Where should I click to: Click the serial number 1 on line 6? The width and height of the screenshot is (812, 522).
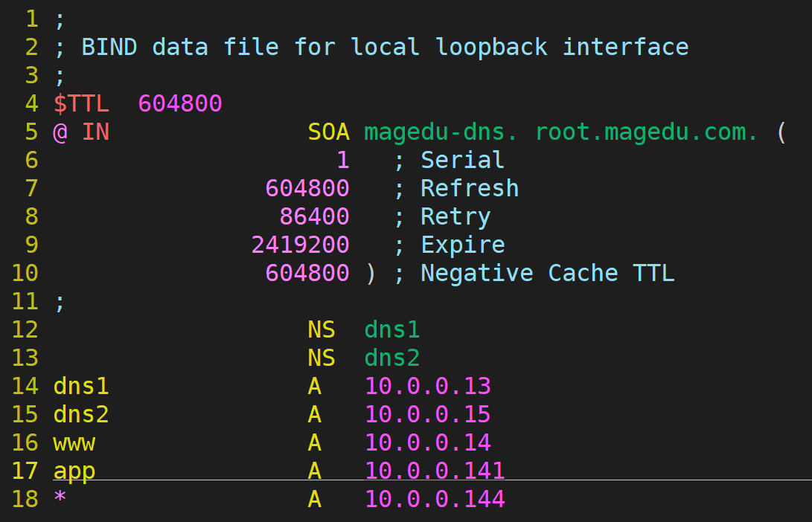pyautogui.click(x=343, y=160)
